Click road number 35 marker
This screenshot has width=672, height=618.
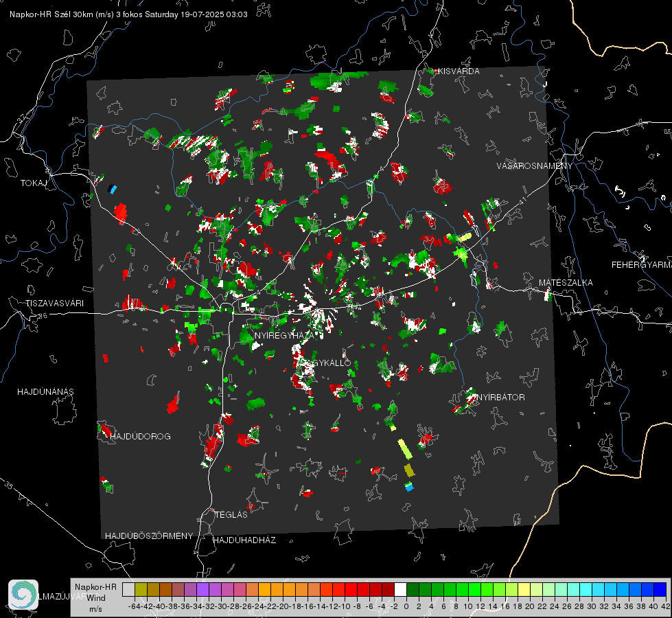click(9, 486)
